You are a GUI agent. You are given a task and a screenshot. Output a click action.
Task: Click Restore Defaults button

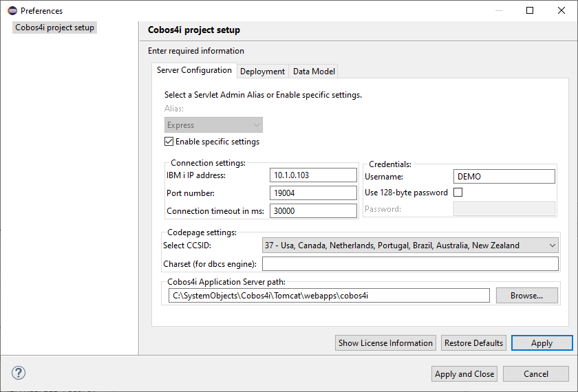click(x=473, y=343)
